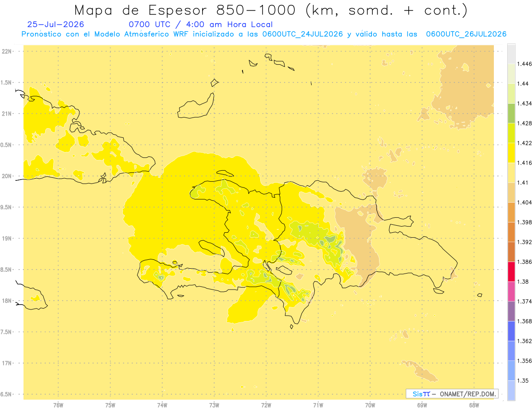Click the '71W' longitude label

click(x=318, y=405)
